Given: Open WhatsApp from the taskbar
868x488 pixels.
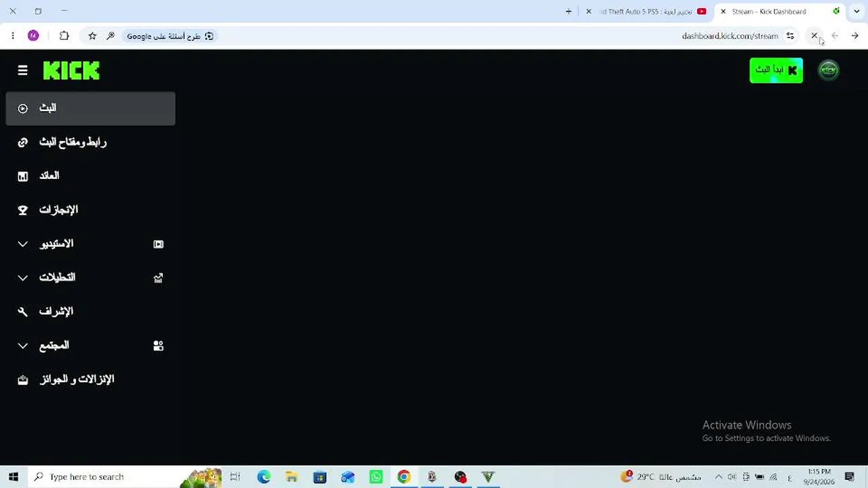Looking at the screenshot, I should point(376,476).
